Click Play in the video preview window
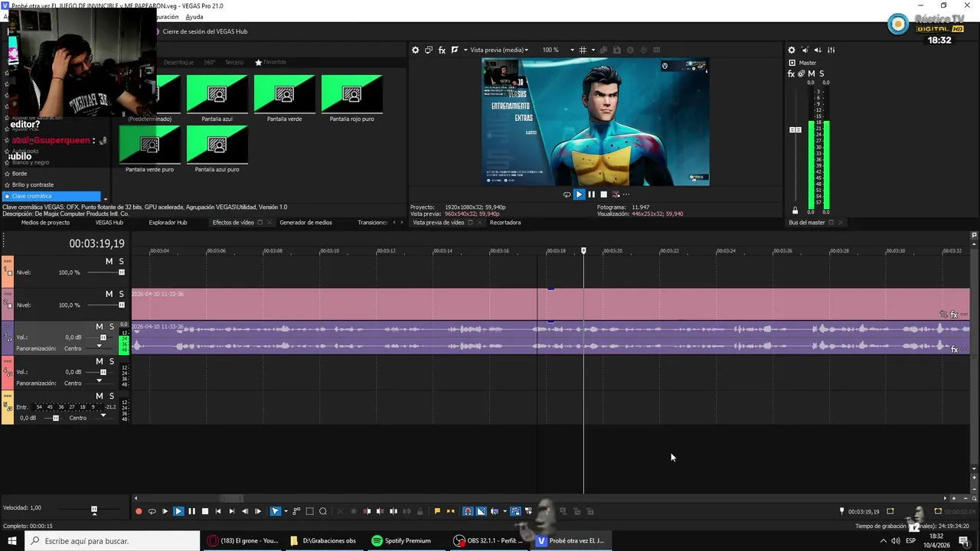Image resolution: width=980 pixels, height=551 pixels. coord(579,194)
